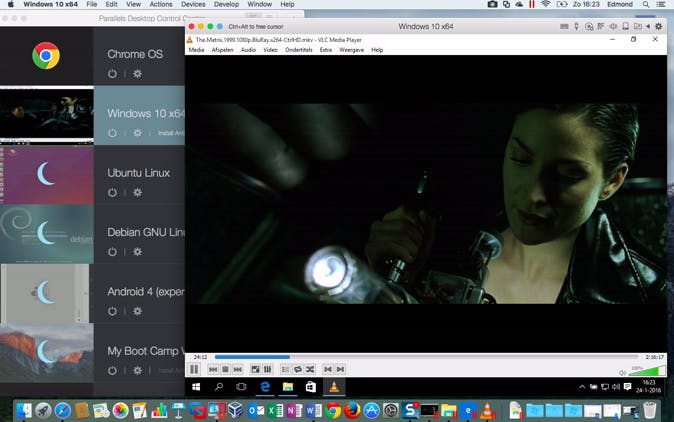Open VLC Audio menu
The width and height of the screenshot is (674, 422).
point(248,50)
